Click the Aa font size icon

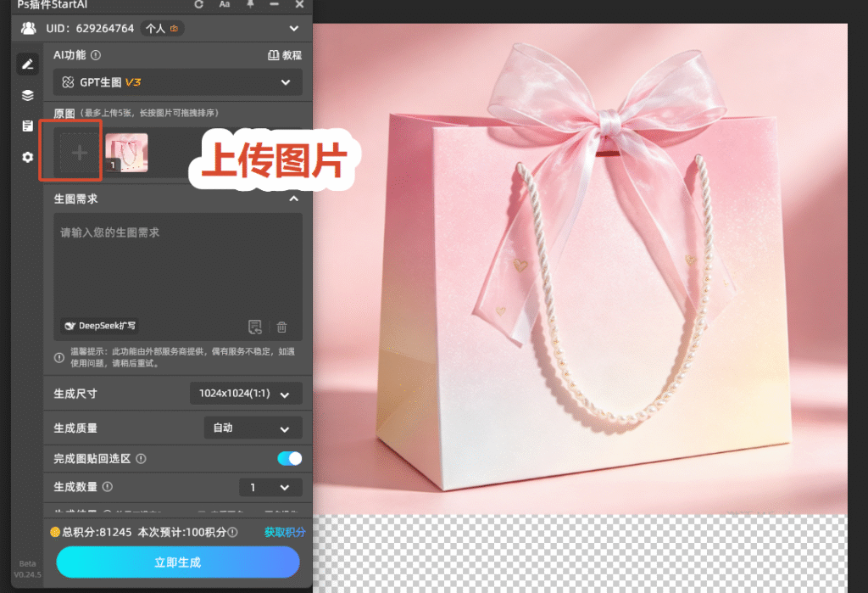click(x=224, y=4)
